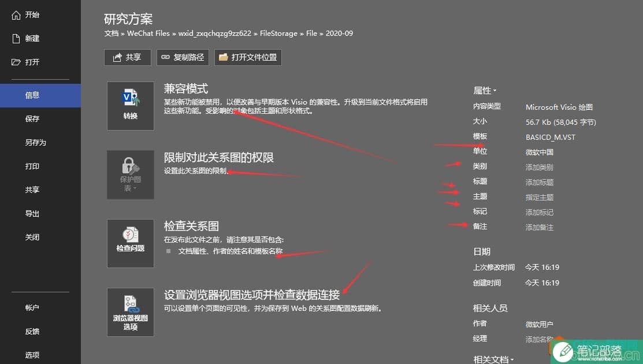Viewport: 643px width, 364px height.
Task: Click the 开始 home icon
Action: click(16, 15)
